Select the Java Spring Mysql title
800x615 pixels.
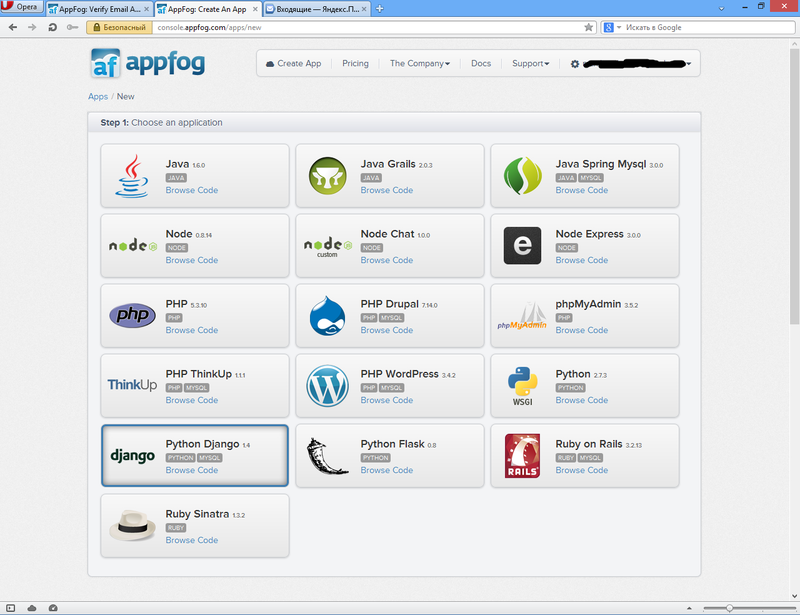601,164
